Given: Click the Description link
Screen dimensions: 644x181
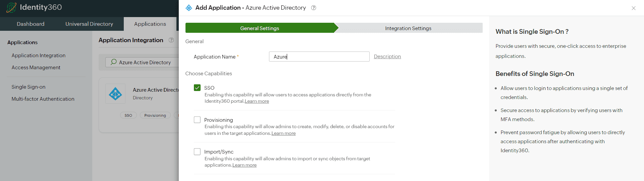Looking at the screenshot, I should pyautogui.click(x=387, y=57).
